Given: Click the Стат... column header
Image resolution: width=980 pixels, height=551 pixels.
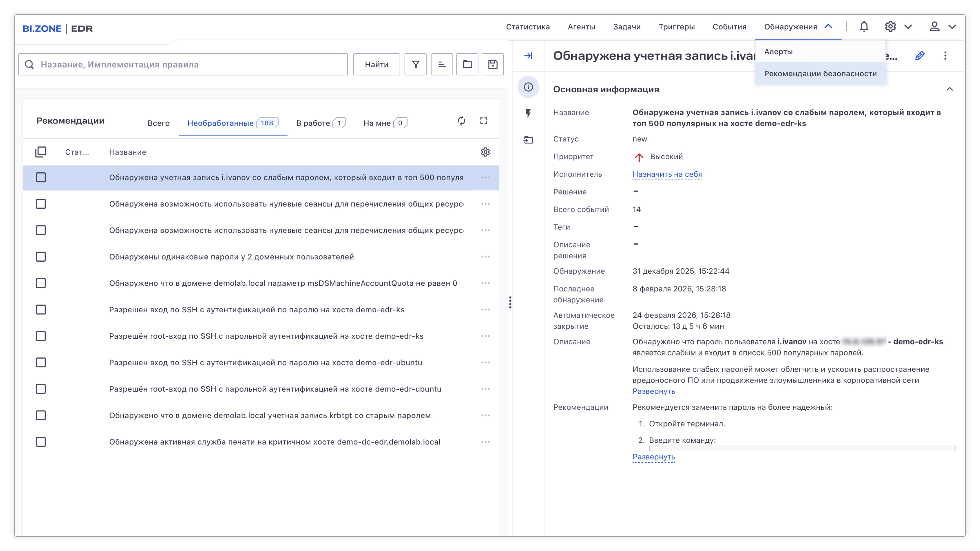Looking at the screenshot, I should point(77,152).
